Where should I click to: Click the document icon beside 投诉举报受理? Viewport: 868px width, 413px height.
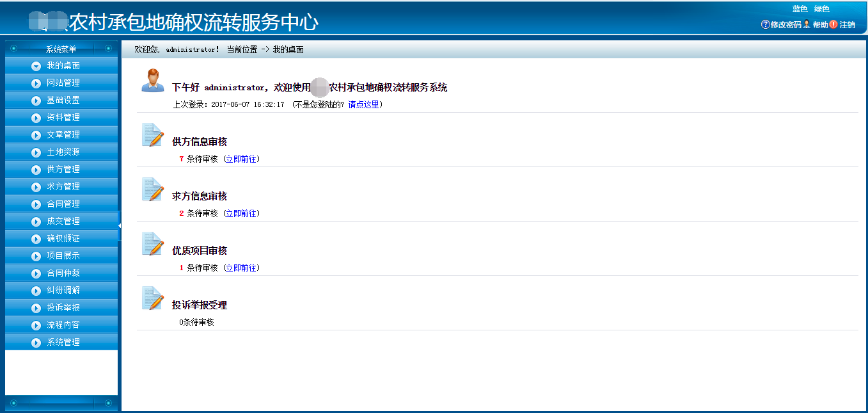tap(152, 298)
